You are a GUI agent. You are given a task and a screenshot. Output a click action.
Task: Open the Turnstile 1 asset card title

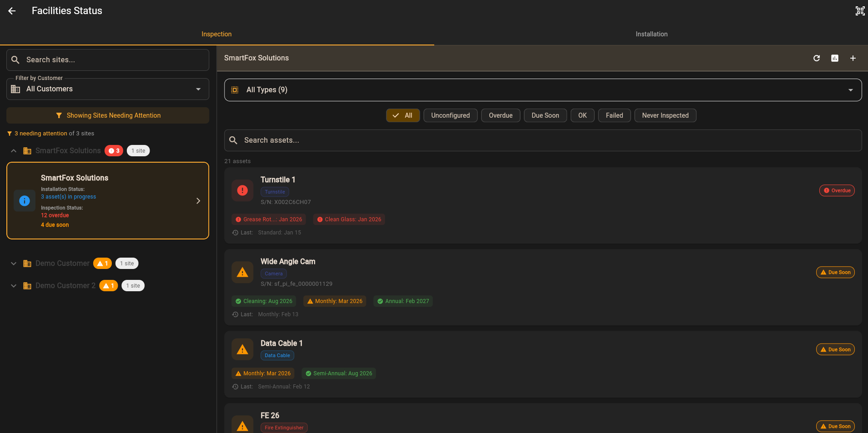tap(278, 180)
